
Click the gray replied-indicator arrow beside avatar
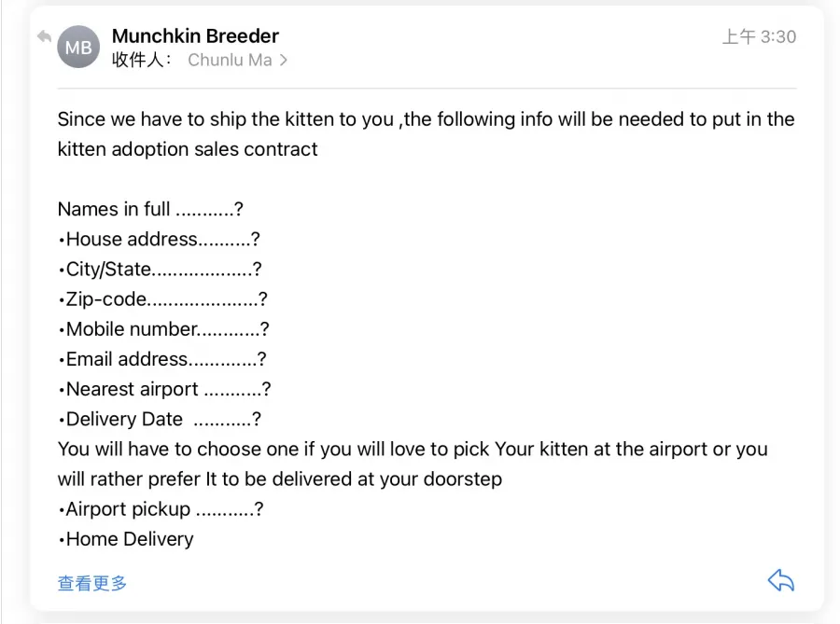44,36
